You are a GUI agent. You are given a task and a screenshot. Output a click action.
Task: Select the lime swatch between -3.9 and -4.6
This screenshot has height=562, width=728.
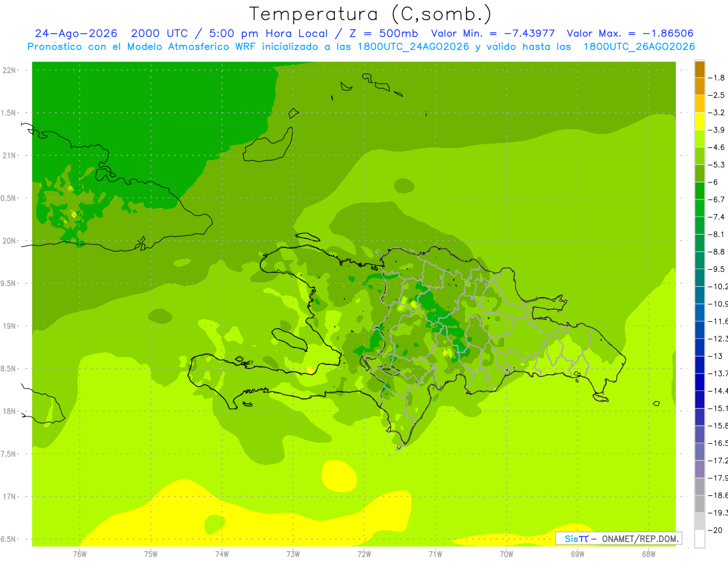[699, 138]
